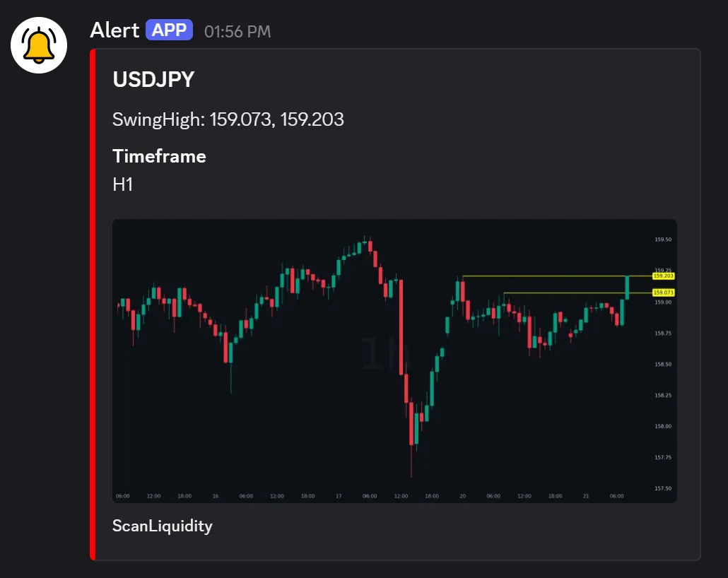Click the 159.50 label on the price axis
This screenshot has width=728, height=578.
point(663,239)
